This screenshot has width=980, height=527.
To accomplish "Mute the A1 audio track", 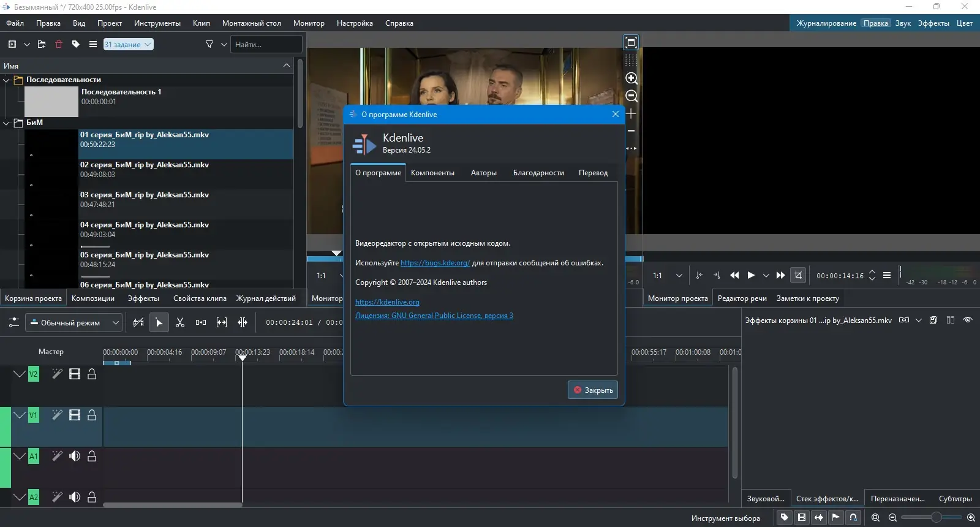I will [x=75, y=456].
